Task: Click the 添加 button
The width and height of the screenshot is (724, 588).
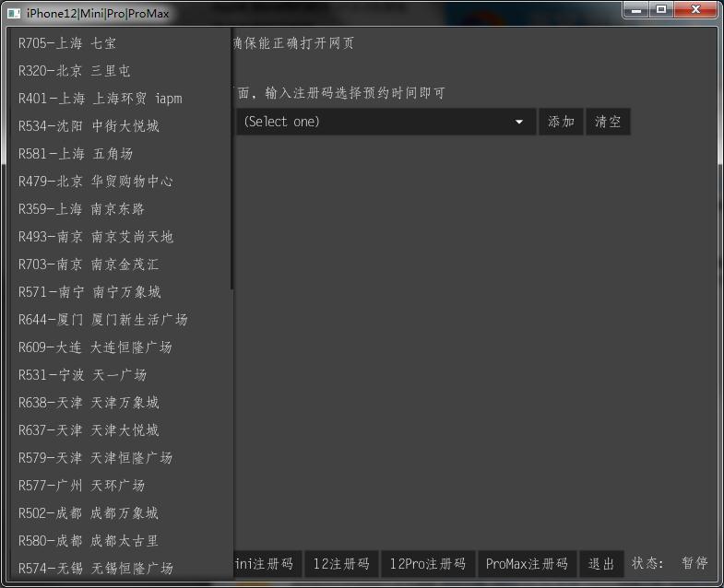Action: 561,122
